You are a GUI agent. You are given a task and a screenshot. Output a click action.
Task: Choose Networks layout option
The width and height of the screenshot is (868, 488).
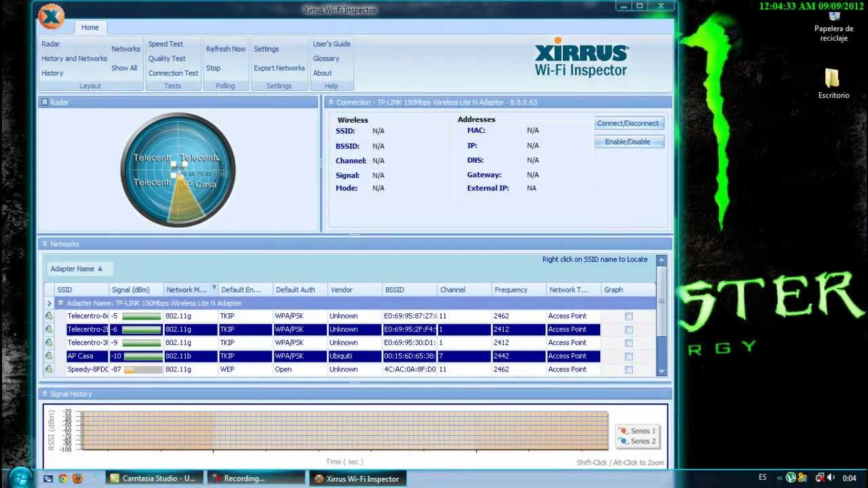(x=125, y=49)
